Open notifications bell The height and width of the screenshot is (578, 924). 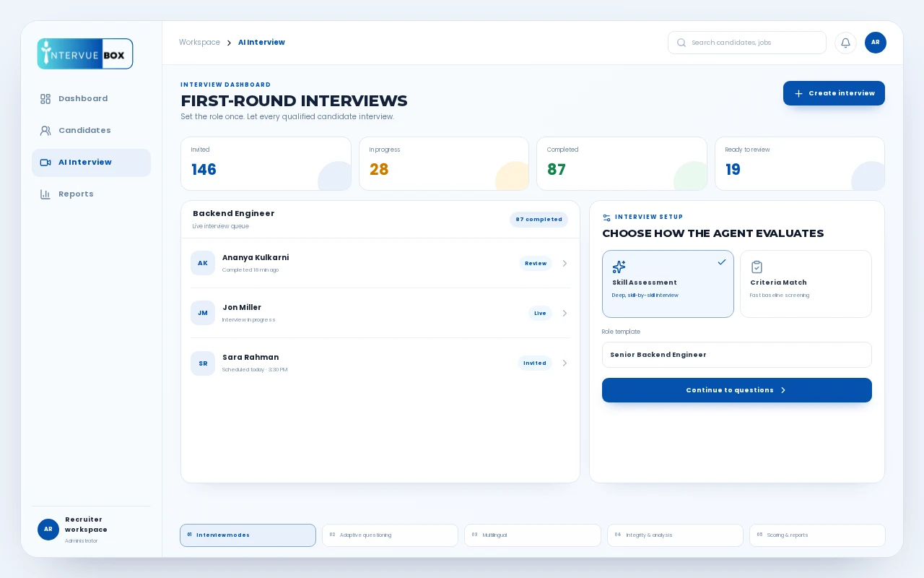pyautogui.click(x=845, y=43)
